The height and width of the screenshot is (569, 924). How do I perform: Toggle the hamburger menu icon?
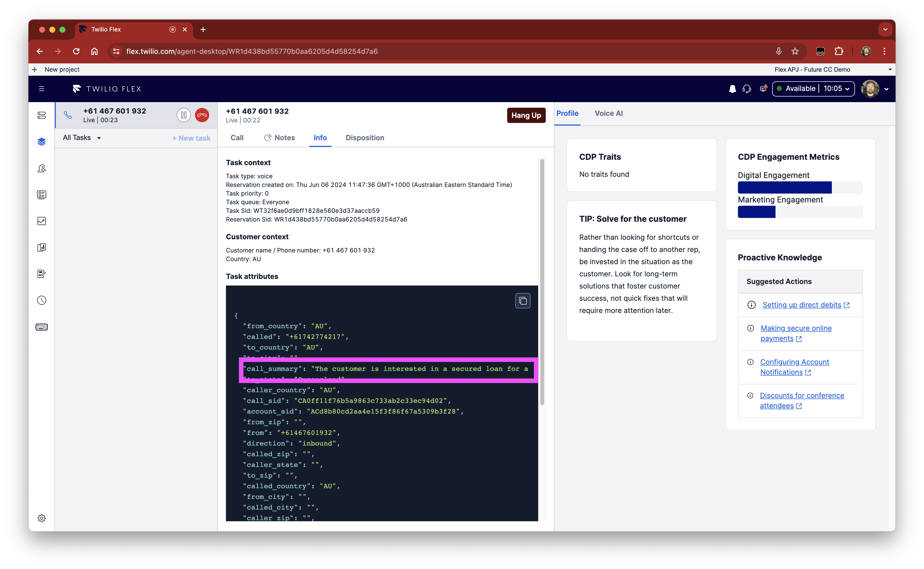click(x=42, y=88)
